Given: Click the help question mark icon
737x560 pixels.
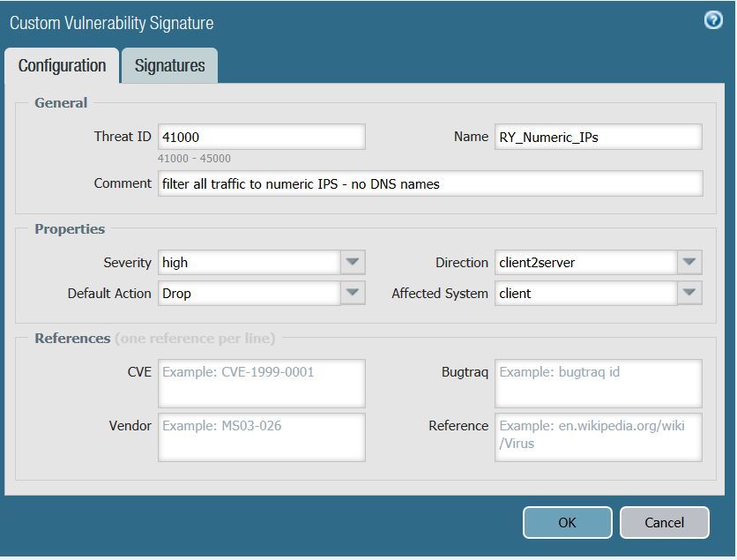Looking at the screenshot, I should coord(713,20).
